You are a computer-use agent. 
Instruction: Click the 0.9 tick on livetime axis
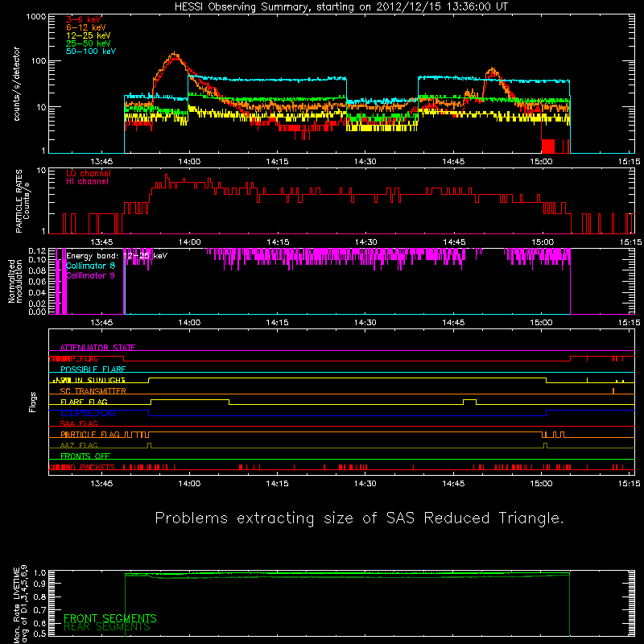pyautogui.click(x=41, y=584)
